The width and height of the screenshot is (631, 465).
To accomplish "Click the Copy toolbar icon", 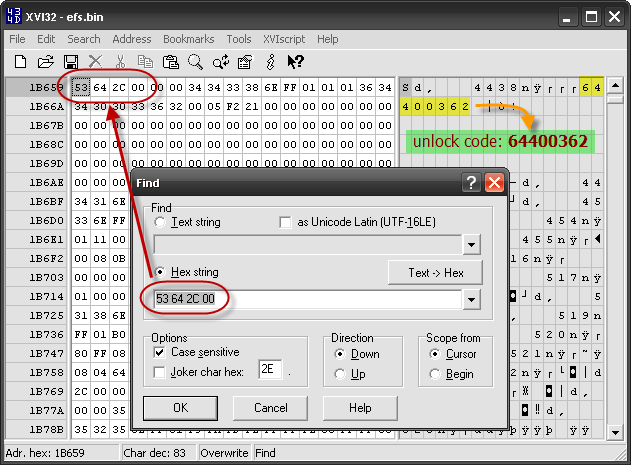I will 145,62.
